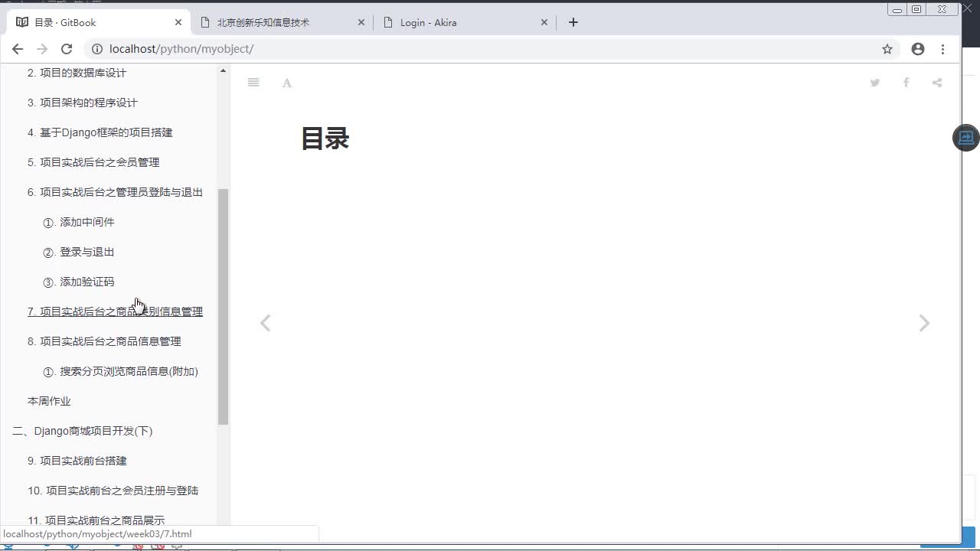Switch to the 目录 · GitBook tab
980x551 pixels.
98,22
